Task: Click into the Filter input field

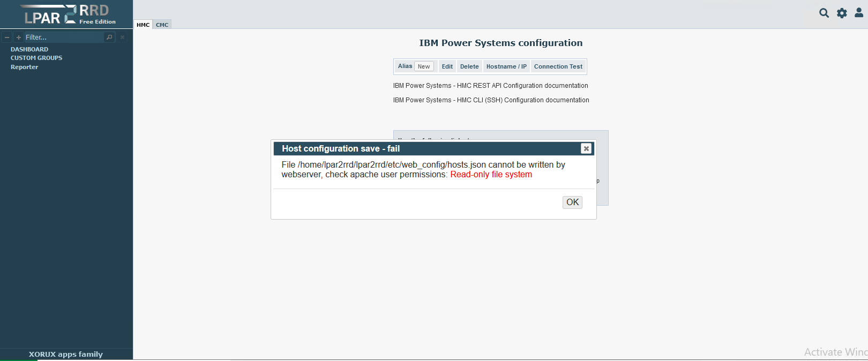Action: (x=63, y=37)
